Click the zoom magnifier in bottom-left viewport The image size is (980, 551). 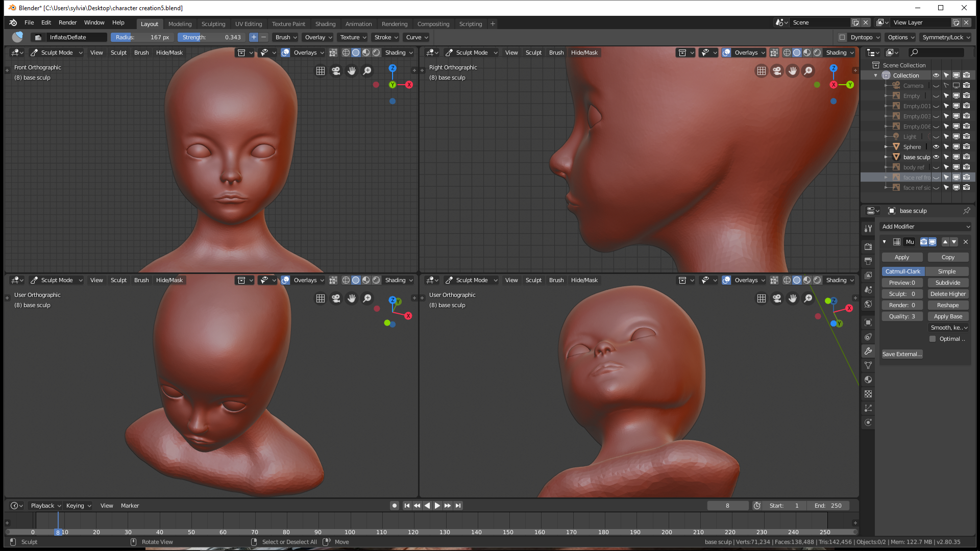[x=367, y=298]
